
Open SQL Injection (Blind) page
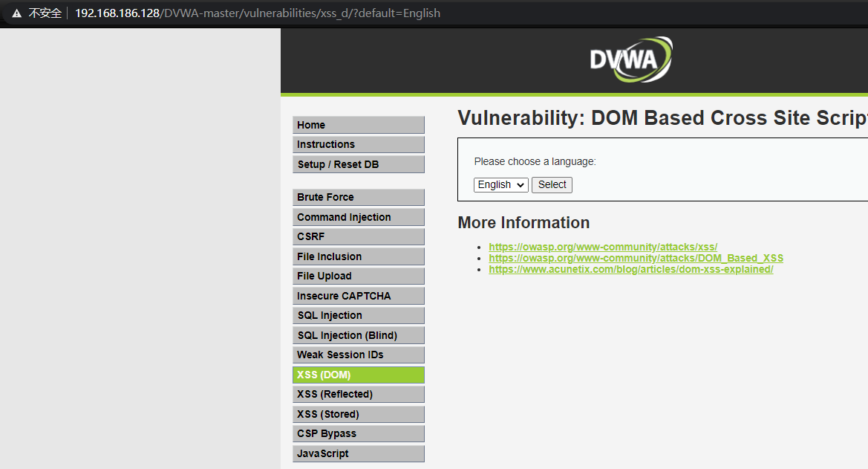coord(358,335)
